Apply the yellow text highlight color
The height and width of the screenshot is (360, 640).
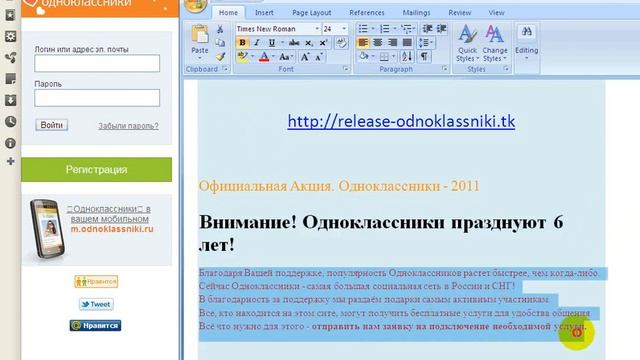pyautogui.click(x=242, y=57)
